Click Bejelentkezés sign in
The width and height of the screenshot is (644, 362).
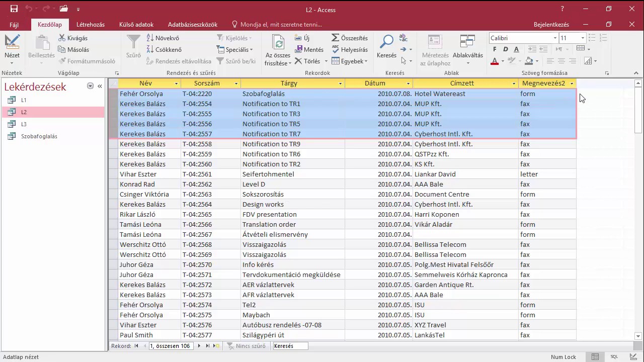click(x=551, y=25)
